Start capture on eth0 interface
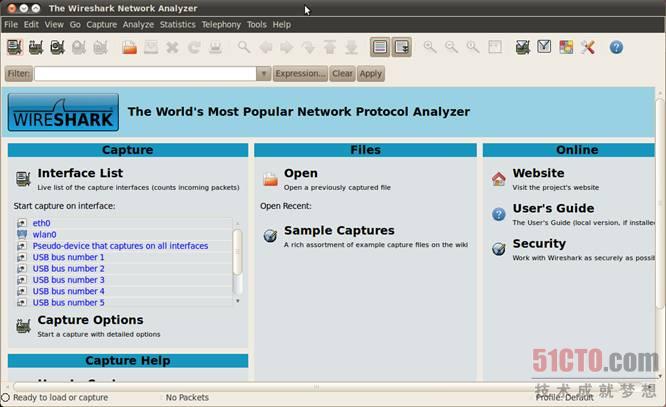 coord(41,223)
